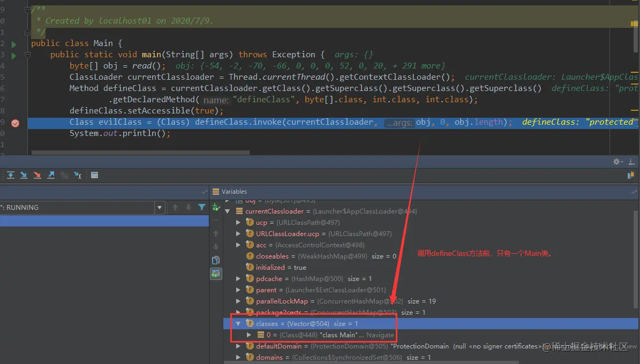This screenshot has height=364, width=640.
Task: Click the Navigate link for class Main
Action: point(380,335)
